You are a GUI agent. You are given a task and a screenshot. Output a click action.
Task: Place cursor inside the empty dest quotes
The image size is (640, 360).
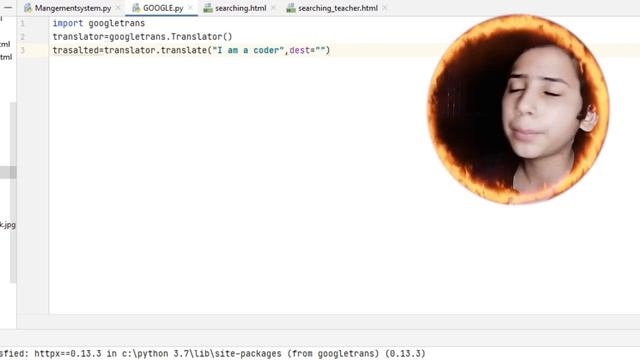tap(320, 50)
